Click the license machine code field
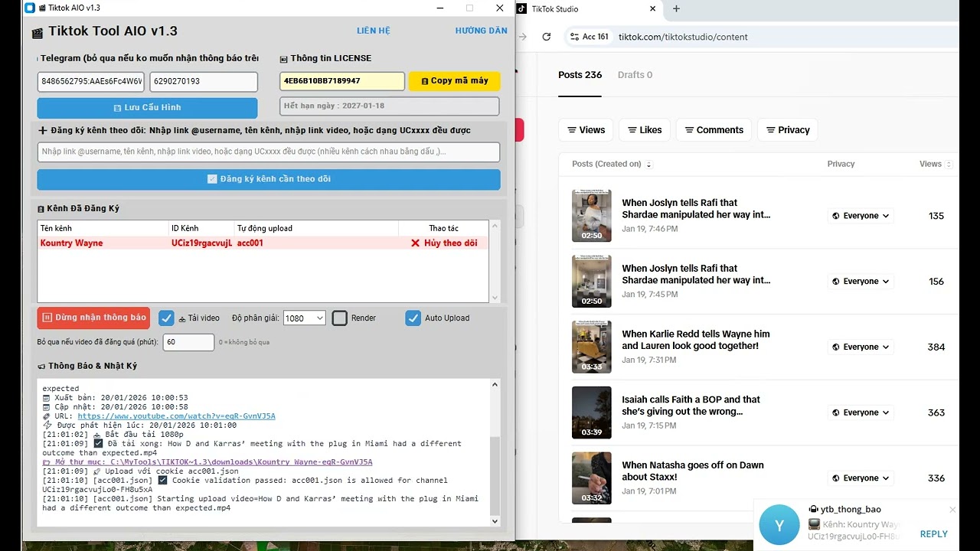The width and height of the screenshot is (980, 551). (341, 81)
